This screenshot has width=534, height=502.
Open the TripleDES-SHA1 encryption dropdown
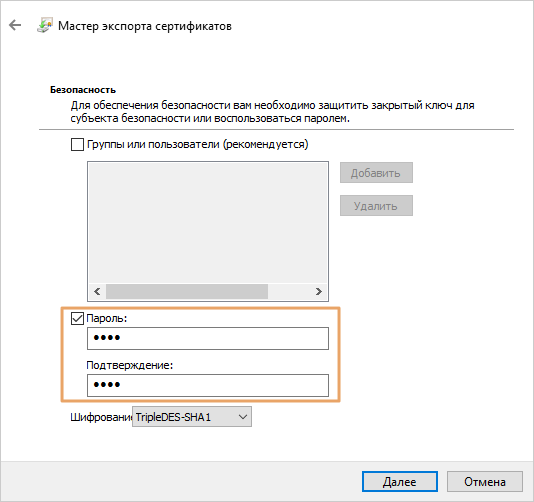point(192,417)
